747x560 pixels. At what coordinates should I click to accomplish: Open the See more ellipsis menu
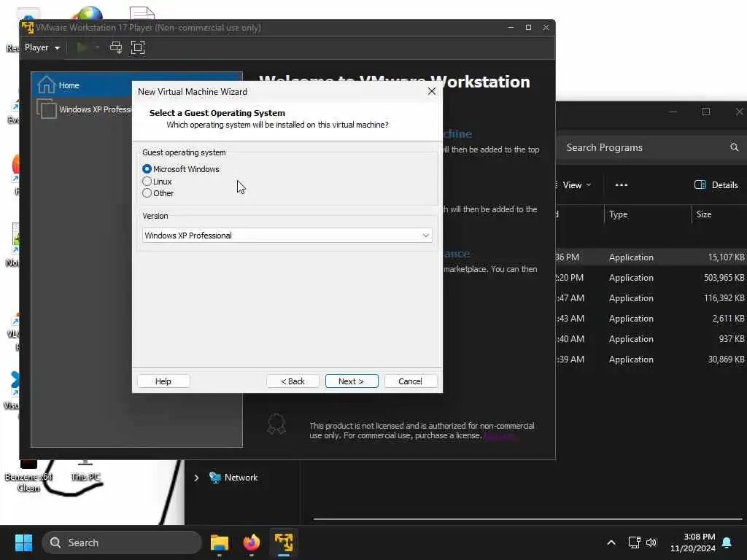click(x=622, y=184)
